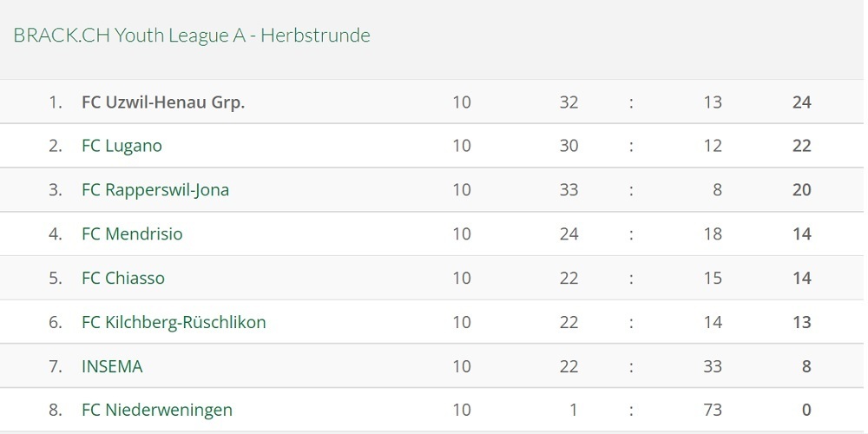
Task: Open the FC Kilchberg-Rüschlikon team link
Action: pyautogui.click(x=174, y=322)
